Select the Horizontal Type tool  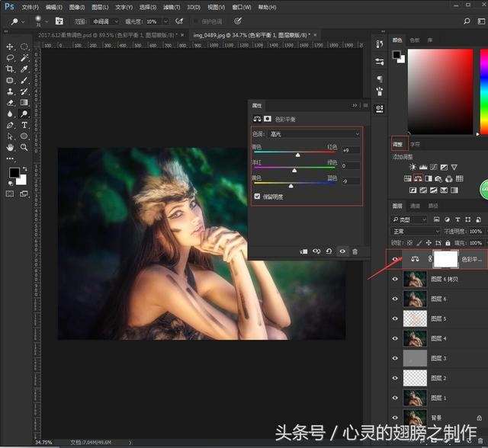pyautogui.click(x=24, y=125)
